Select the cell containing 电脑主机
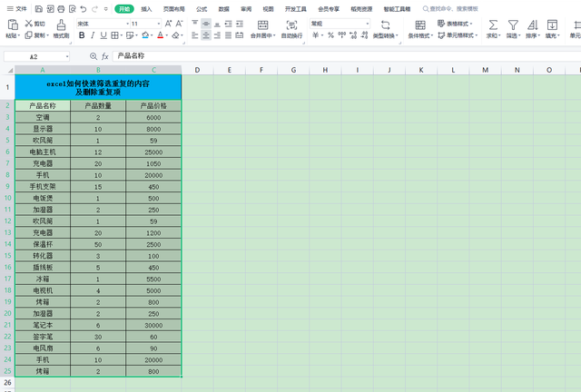Viewport: 581px width, 392px height. pyautogui.click(x=43, y=152)
